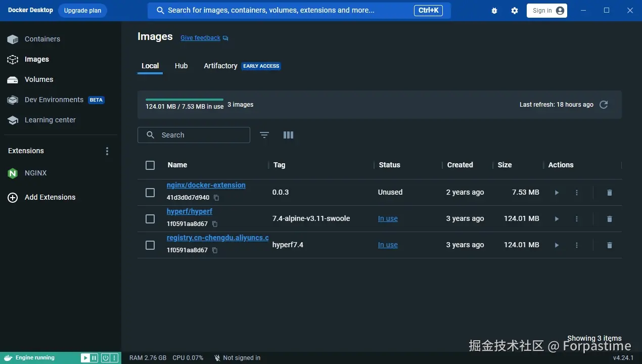Open more actions for hyperf/hyperf

tap(577, 219)
